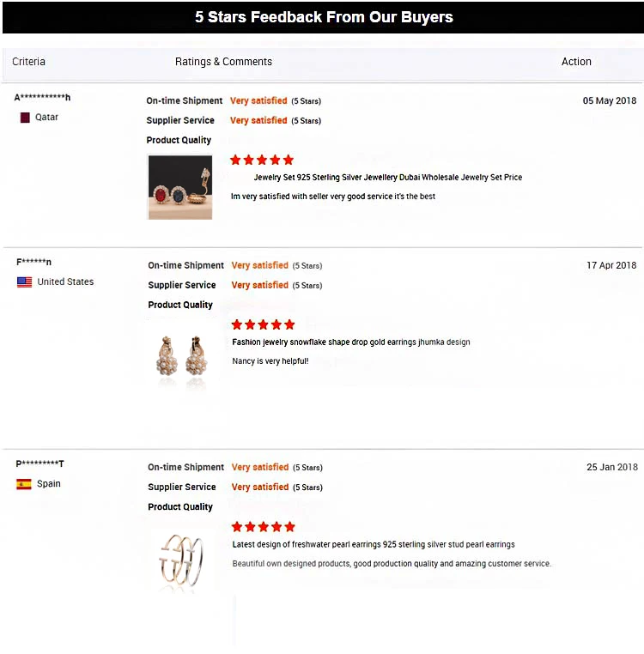The height and width of the screenshot is (654, 644).
Task: Click buyer name A***********h
Action: point(43,98)
